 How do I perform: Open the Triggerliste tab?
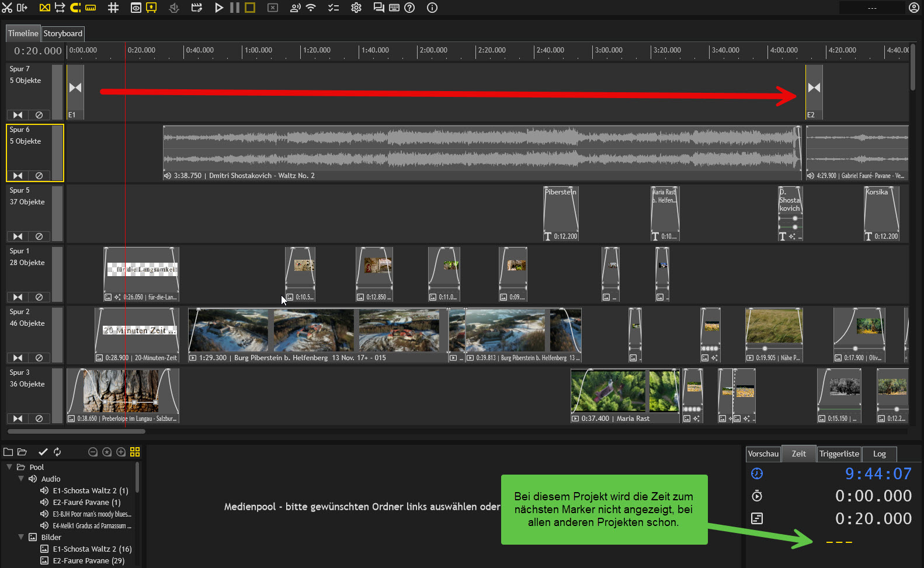(x=839, y=454)
